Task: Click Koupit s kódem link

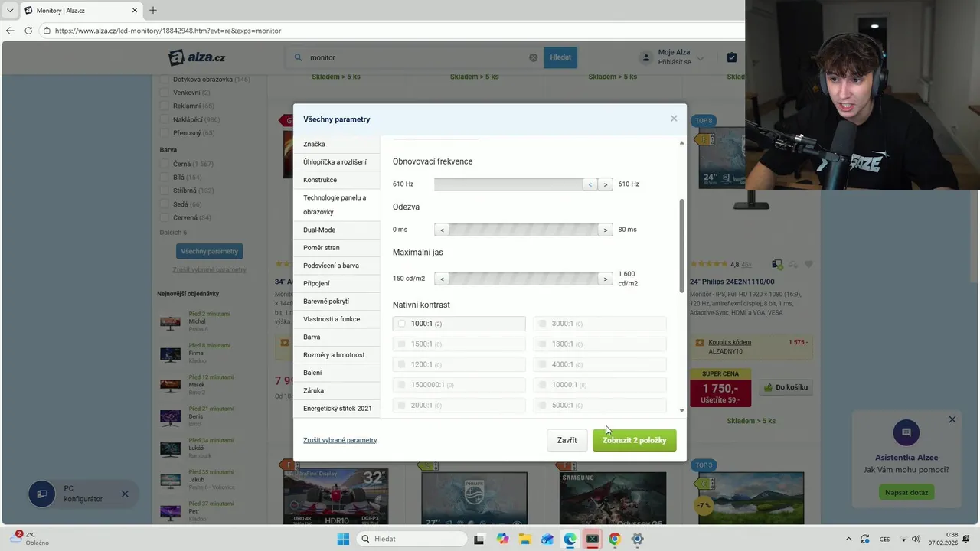Action: 730,342
